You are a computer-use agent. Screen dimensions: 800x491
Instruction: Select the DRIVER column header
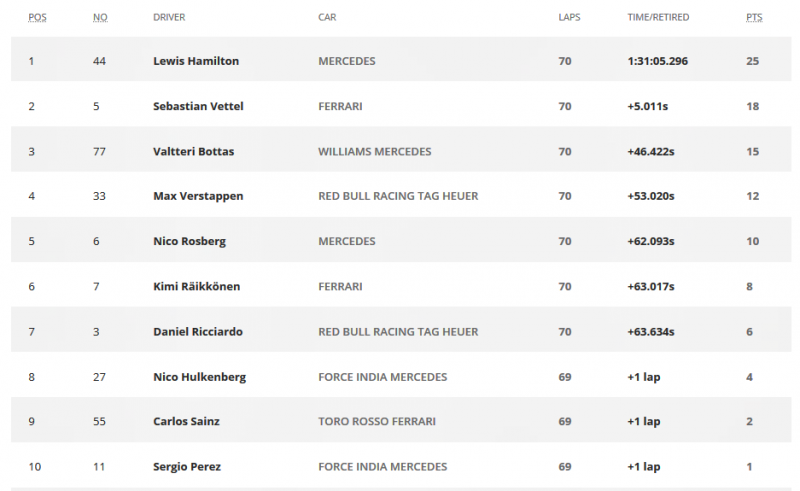[169, 17]
